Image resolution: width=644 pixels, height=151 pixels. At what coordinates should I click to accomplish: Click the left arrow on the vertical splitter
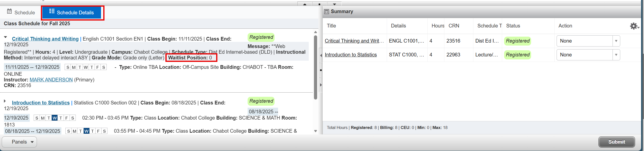coord(321,55)
